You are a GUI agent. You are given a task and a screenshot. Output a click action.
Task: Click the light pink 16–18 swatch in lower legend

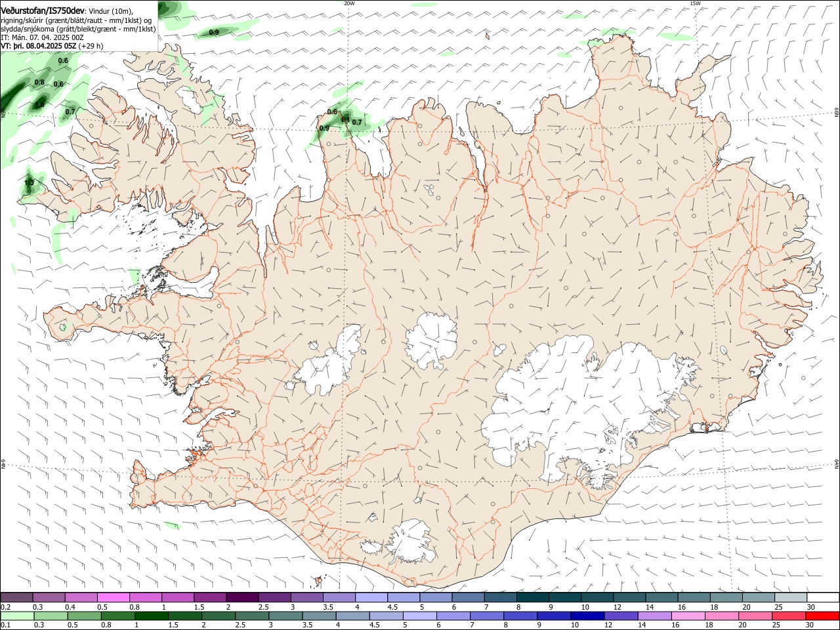688,616
